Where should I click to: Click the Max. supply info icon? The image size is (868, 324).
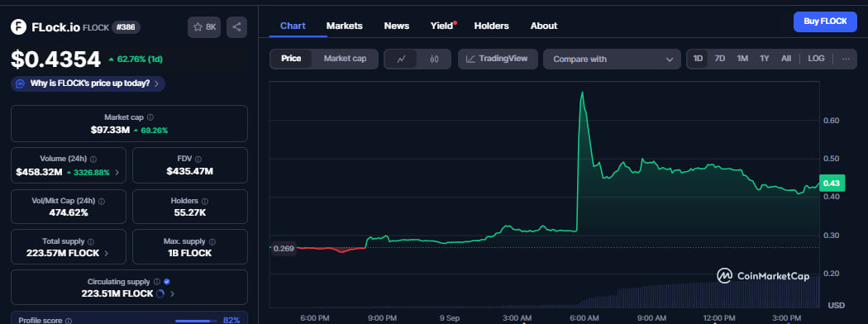[x=212, y=242]
